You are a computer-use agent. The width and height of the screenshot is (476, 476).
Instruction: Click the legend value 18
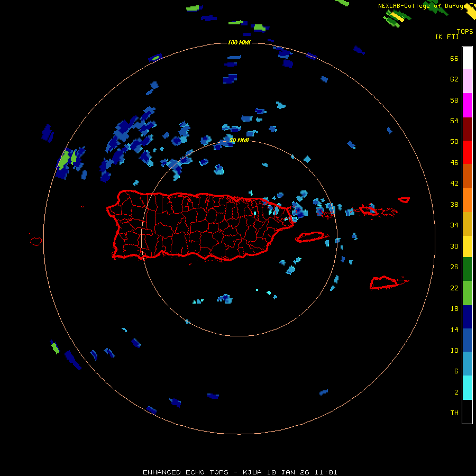point(454,309)
